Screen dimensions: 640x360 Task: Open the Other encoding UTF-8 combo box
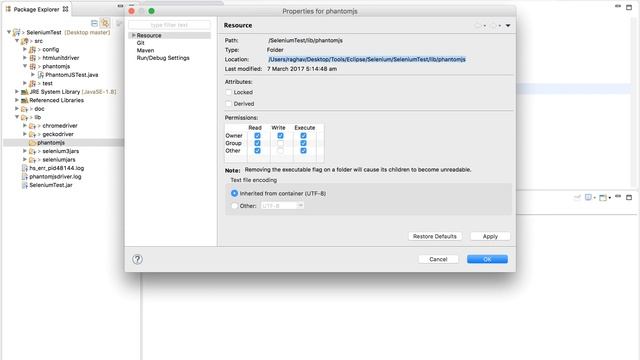point(282,206)
